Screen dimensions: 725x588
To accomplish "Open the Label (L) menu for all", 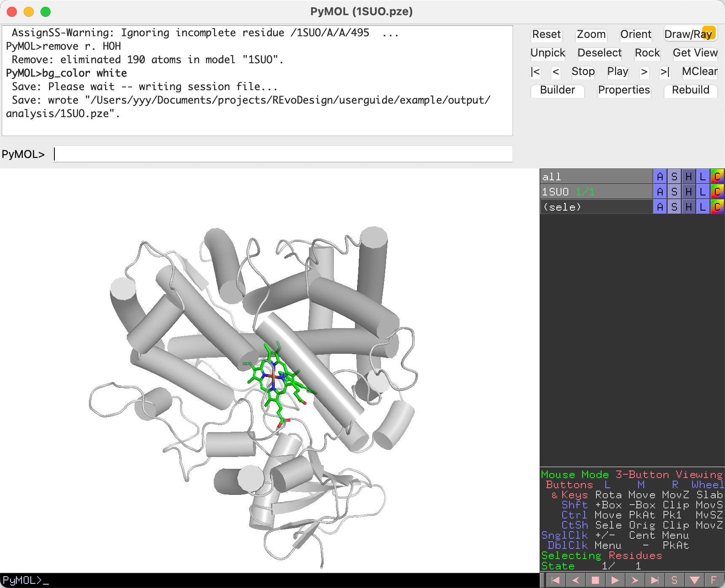I will click(x=703, y=176).
